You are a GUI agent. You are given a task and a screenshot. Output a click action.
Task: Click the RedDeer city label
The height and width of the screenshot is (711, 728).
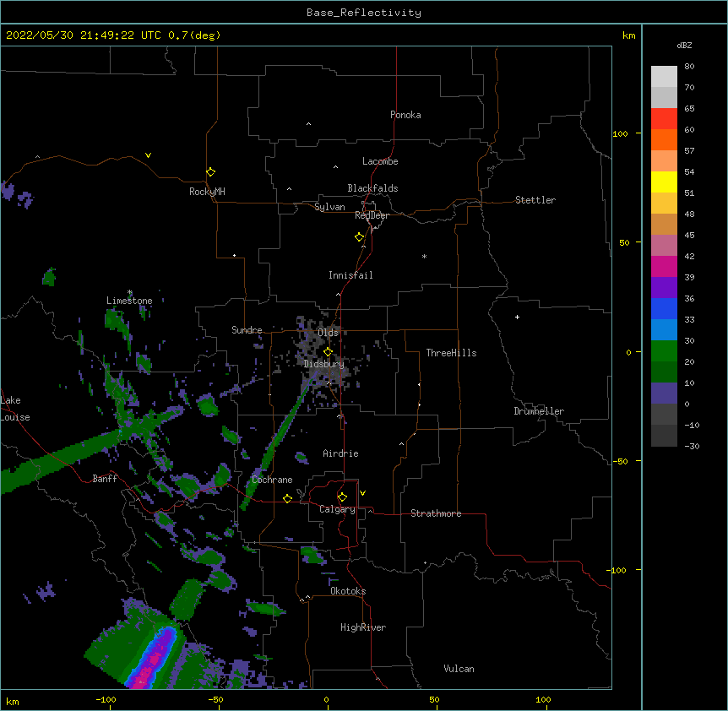point(372,215)
